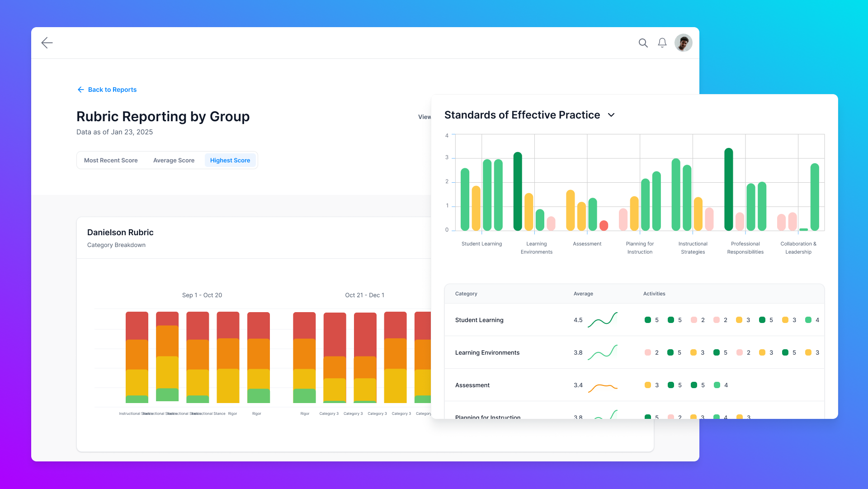The image size is (868, 489).
Task: Click Category column header
Action: (466, 294)
